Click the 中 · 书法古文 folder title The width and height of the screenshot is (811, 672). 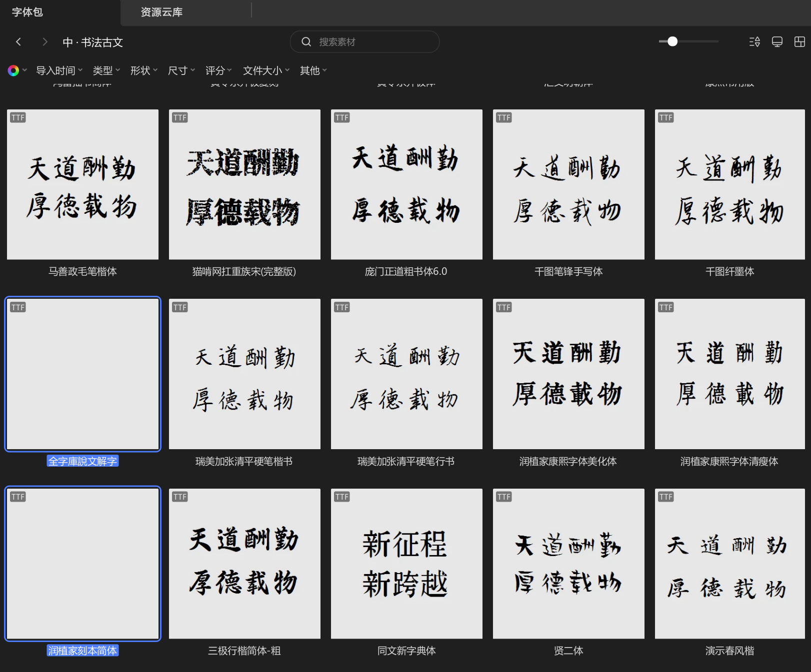[x=93, y=42]
